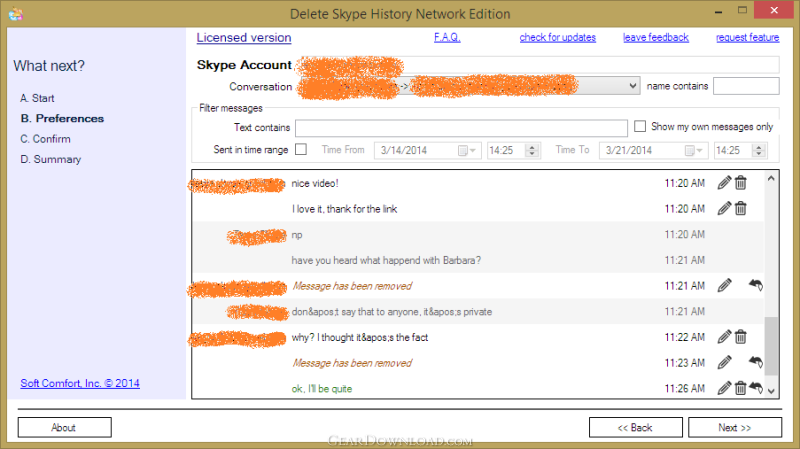
Task: Decrease the Time From 14:25 value
Action: tap(532, 154)
